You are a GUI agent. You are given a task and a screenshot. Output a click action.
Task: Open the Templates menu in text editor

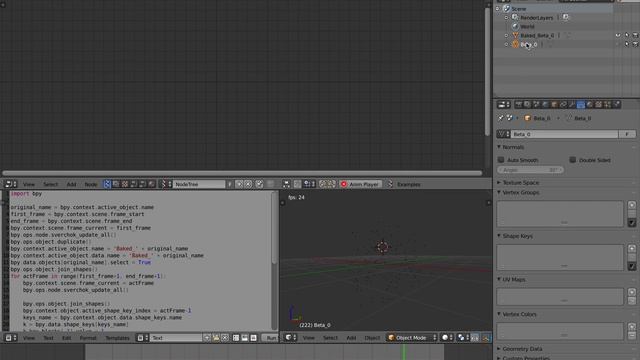pyautogui.click(x=117, y=338)
